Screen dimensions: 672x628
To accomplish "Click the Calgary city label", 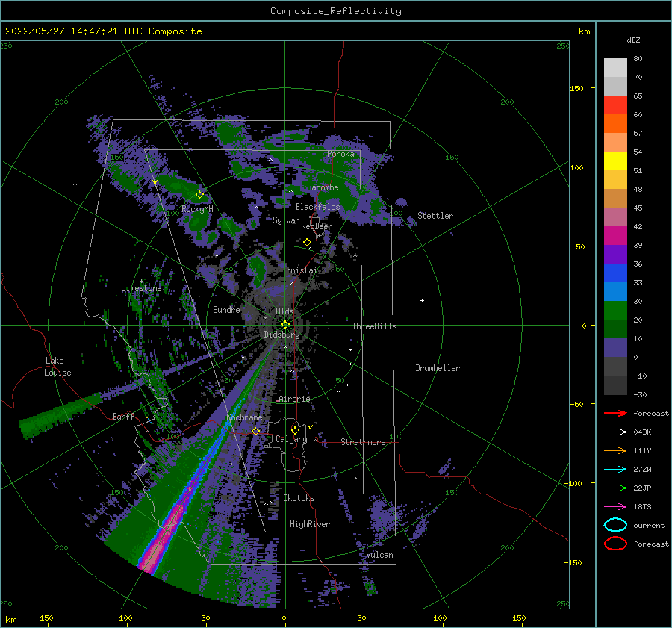I will (291, 439).
